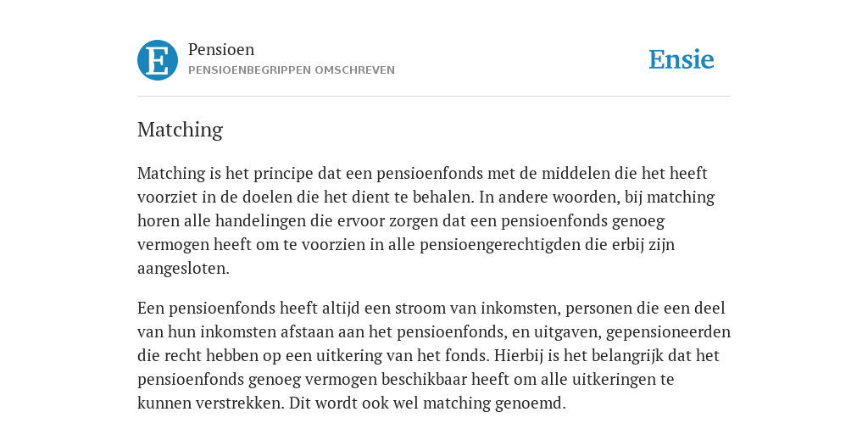Click the 'Matching' article heading
The width and height of the screenshot is (868, 434).
180,130
